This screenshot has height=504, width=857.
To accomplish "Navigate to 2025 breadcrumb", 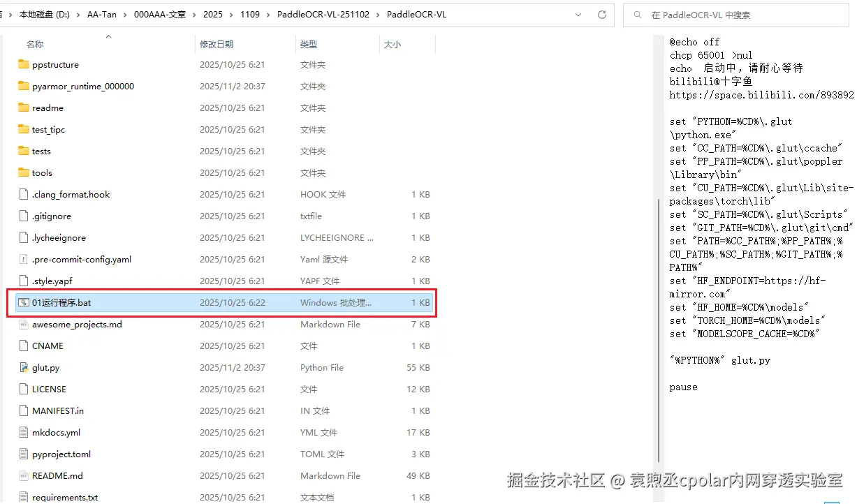I will click(213, 15).
